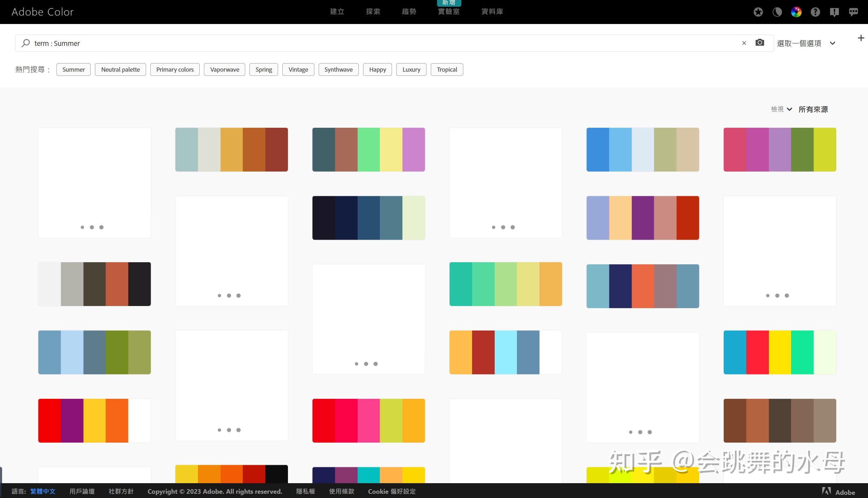This screenshot has width=868, height=498.
Task: Pick the Vaporwave search tag
Action: (x=224, y=70)
